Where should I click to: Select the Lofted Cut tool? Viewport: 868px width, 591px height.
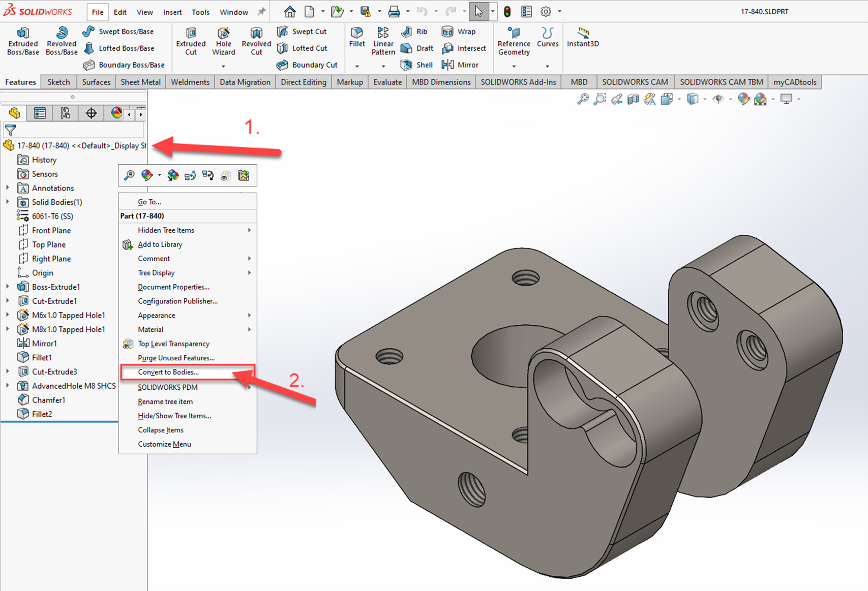302,48
